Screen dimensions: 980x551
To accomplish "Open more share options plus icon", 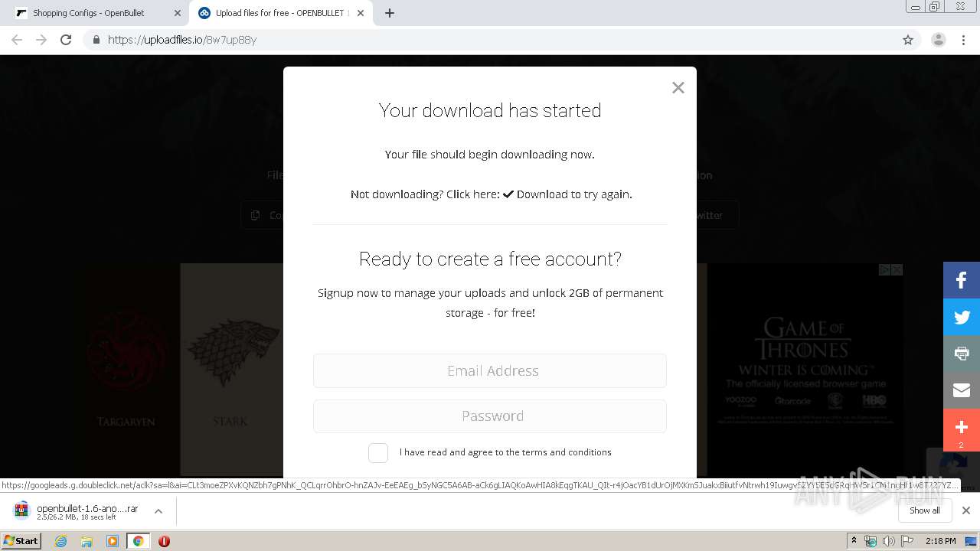I will pyautogui.click(x=962, y=430).
